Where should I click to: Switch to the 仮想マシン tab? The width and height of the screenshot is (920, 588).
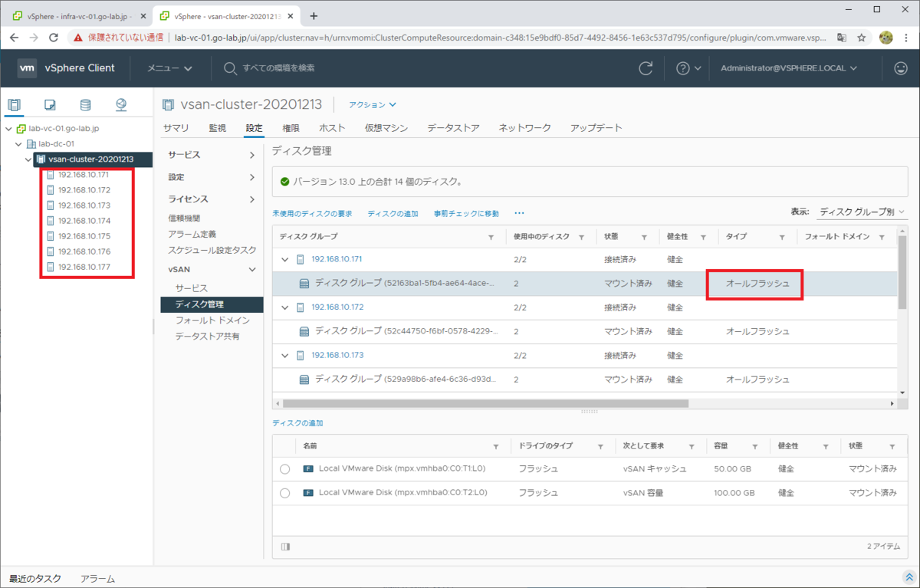[386, 128]
